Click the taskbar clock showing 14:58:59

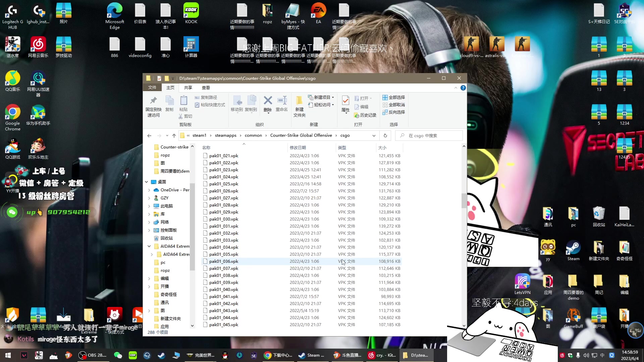[x=630, y=355]
